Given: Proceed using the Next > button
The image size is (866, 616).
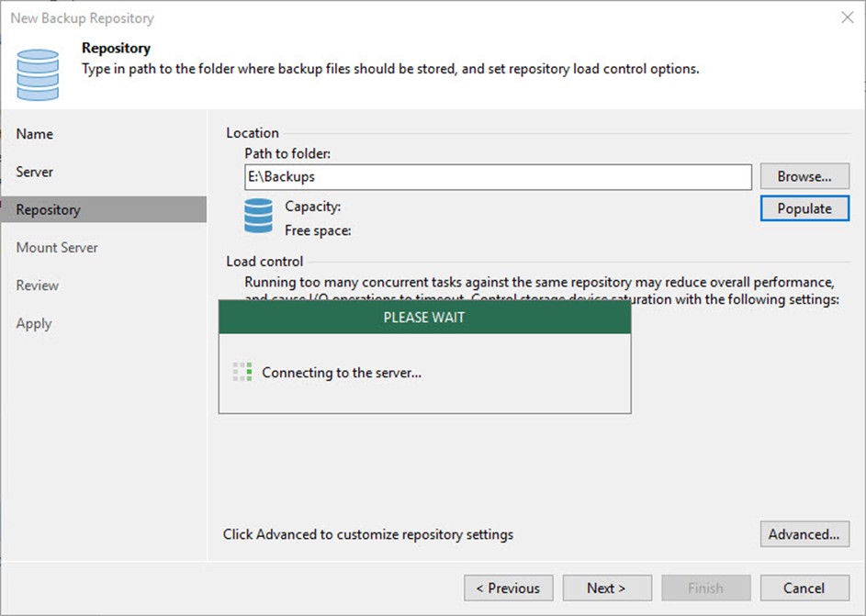Looking at the screenshot, I should tap(606, 588).
